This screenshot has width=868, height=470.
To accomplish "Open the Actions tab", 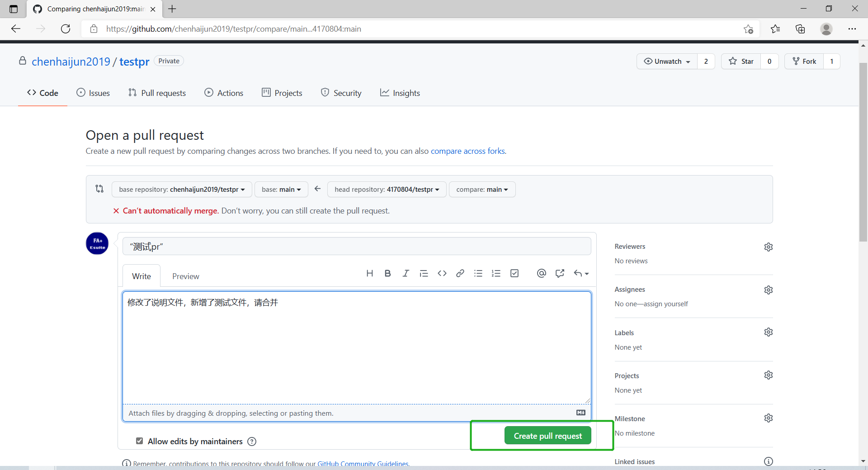I will [x=224, y=93].
